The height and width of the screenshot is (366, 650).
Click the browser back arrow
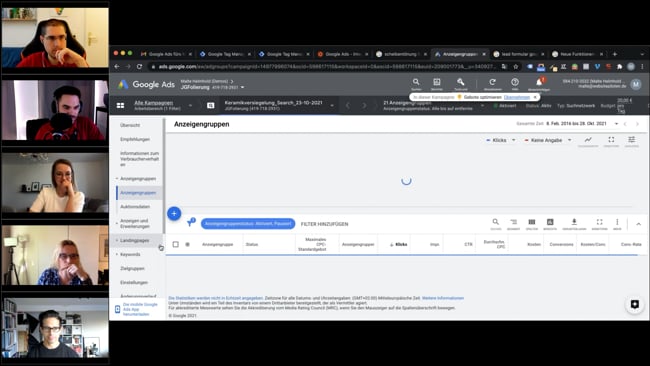point(117,67)
